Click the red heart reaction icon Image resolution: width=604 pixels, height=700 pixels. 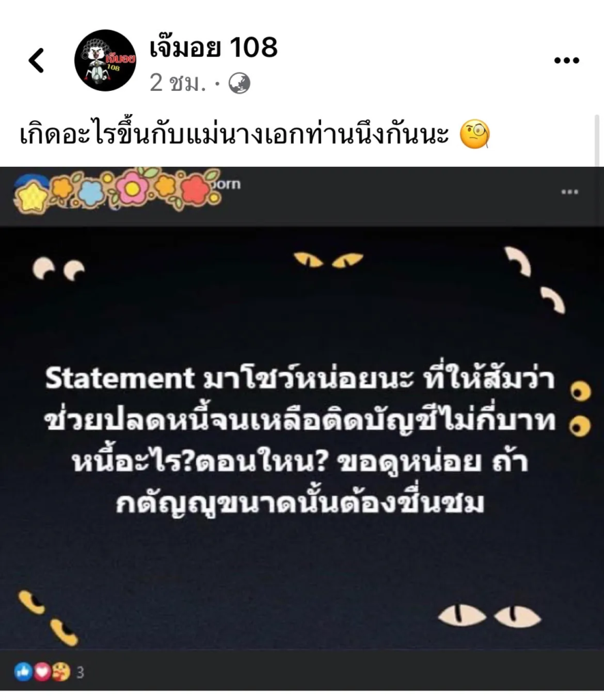coord(42,671)
